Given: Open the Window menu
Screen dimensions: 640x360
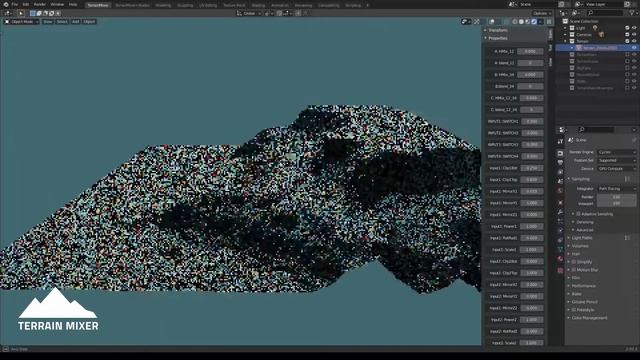Looking at the screenshot, I should pyautogui.click(x=57, y=4).
